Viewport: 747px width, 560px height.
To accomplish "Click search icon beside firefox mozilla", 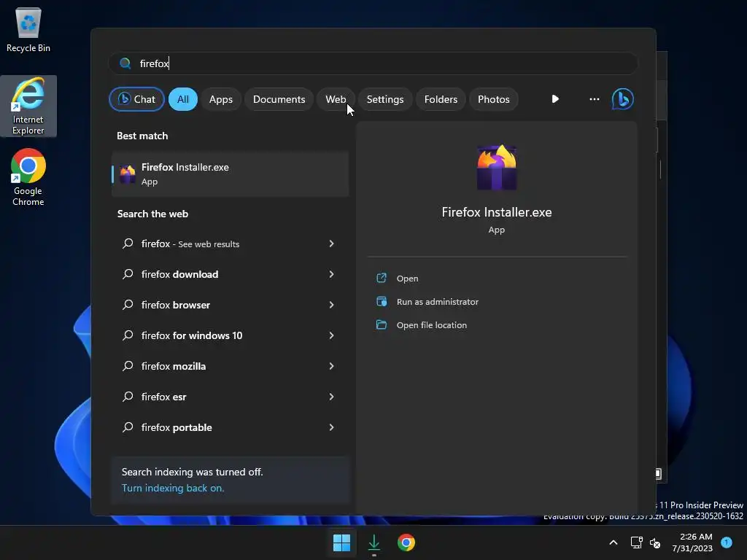I will click(x=128, y=366).
